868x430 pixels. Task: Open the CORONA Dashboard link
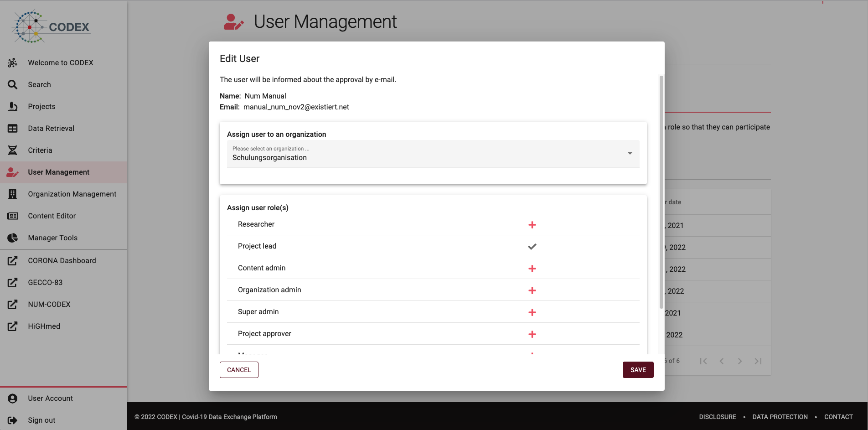click(63, 261)
